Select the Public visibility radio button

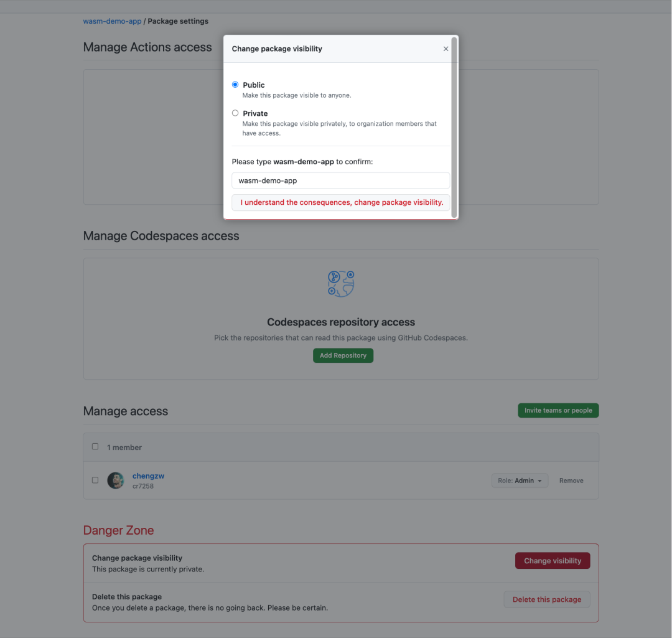click(x=235, y=85)
